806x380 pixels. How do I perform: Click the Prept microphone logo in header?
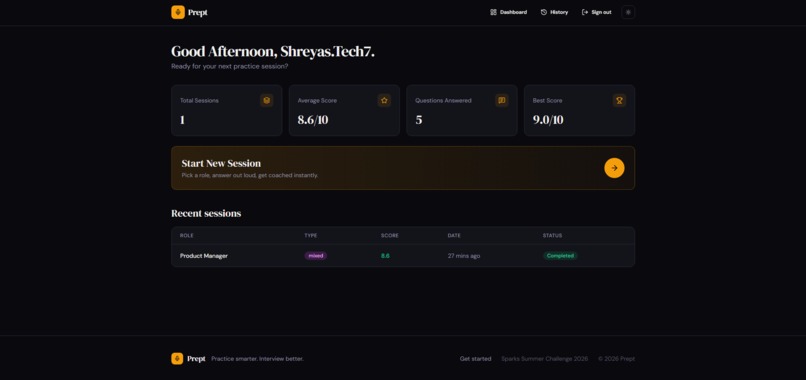click(178, 12)
